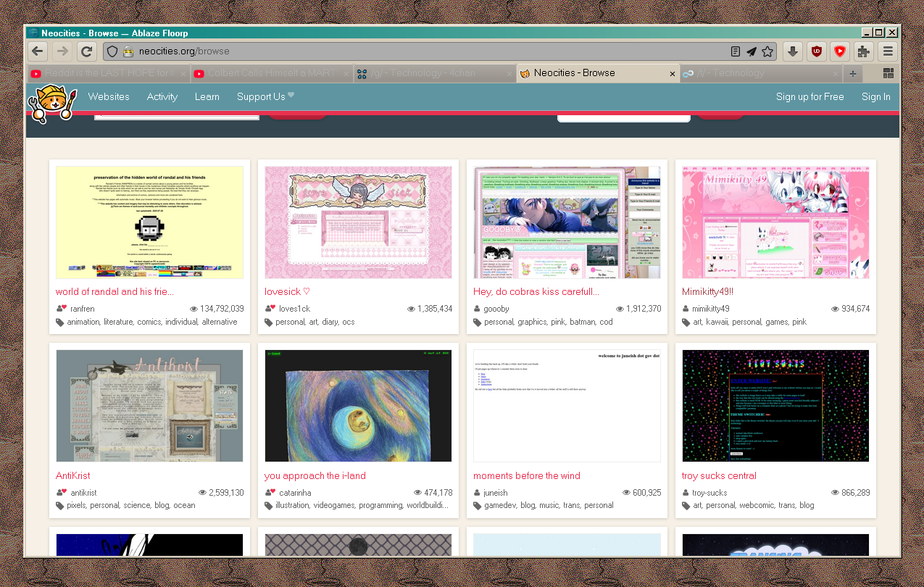Close the Reddit is the LAST HOPE tab
924x587 pixels.
coord(183,73)
